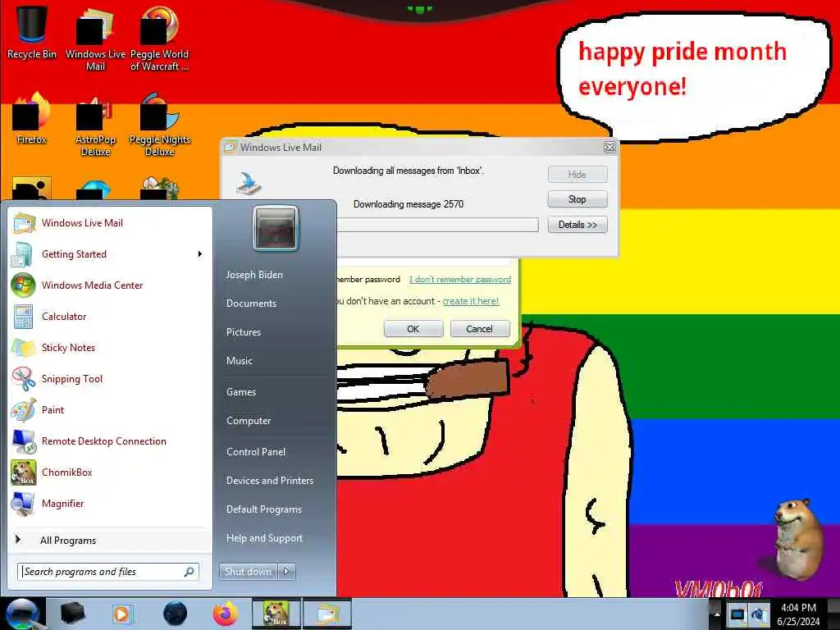Image resolution: width=840 pixels, height=630 pixels.
Task: Click the search magnifier icon in Start menu
Action: pos(189,572)
